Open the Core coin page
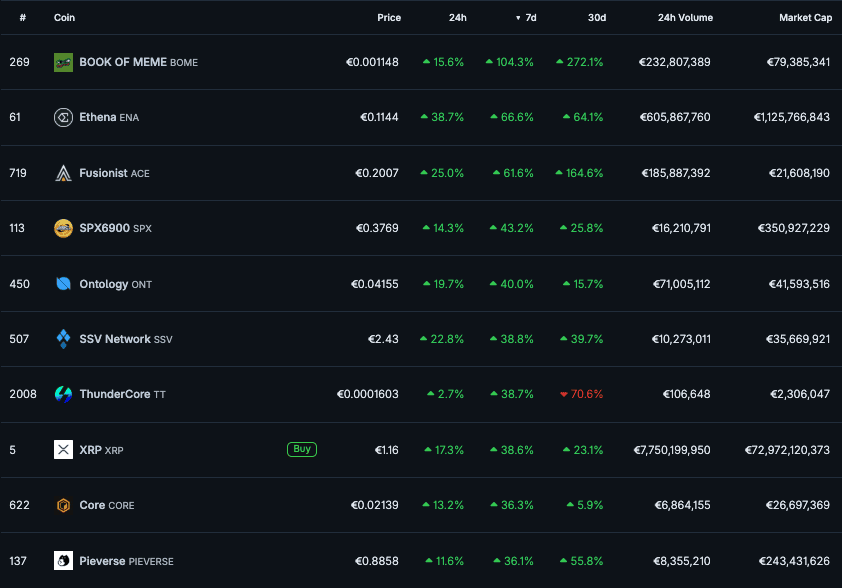 107,505
